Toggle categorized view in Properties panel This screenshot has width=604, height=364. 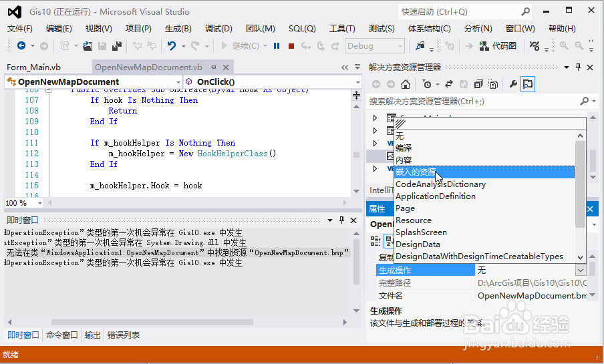[375, 241]
